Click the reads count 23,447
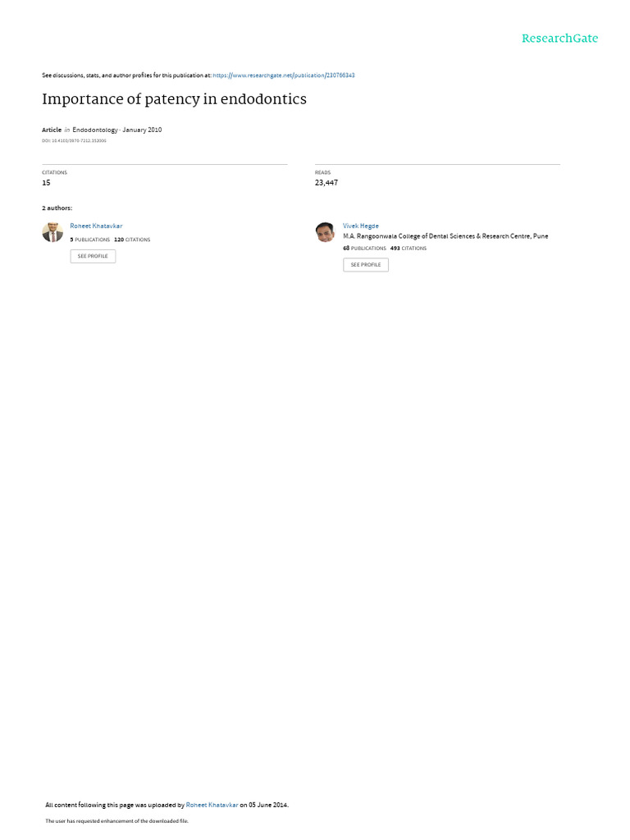630x840 pixels. click(x=326, y=183)
